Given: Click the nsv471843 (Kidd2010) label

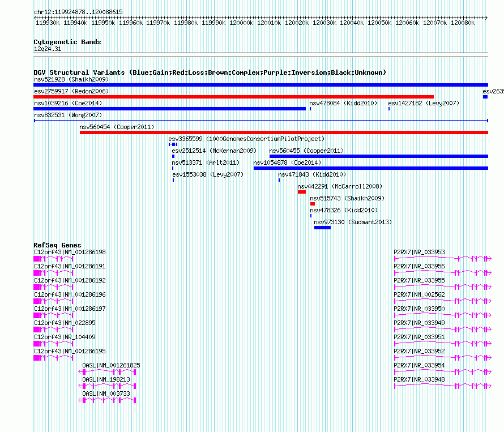Looking at the screenshot, I should [312, 174].
